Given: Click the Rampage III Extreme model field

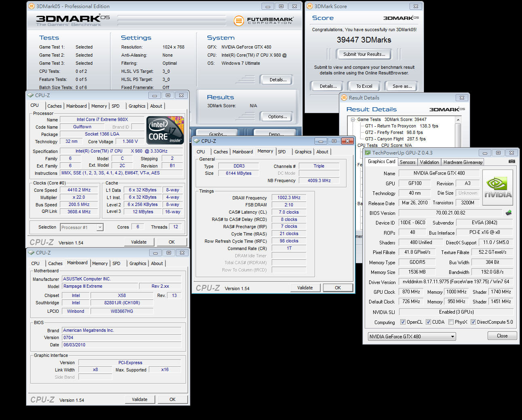Looking at the screenshot, I should click(99, 286).
